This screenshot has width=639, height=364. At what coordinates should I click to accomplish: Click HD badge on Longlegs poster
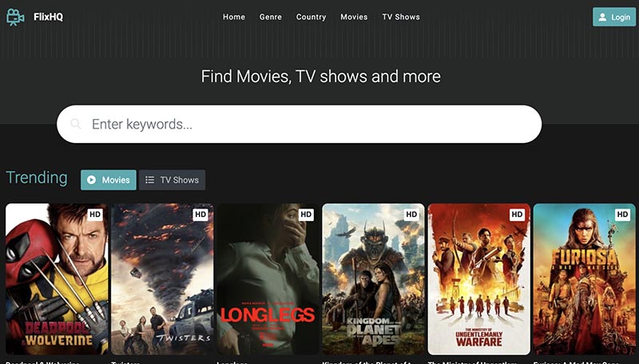click(306, 215)
